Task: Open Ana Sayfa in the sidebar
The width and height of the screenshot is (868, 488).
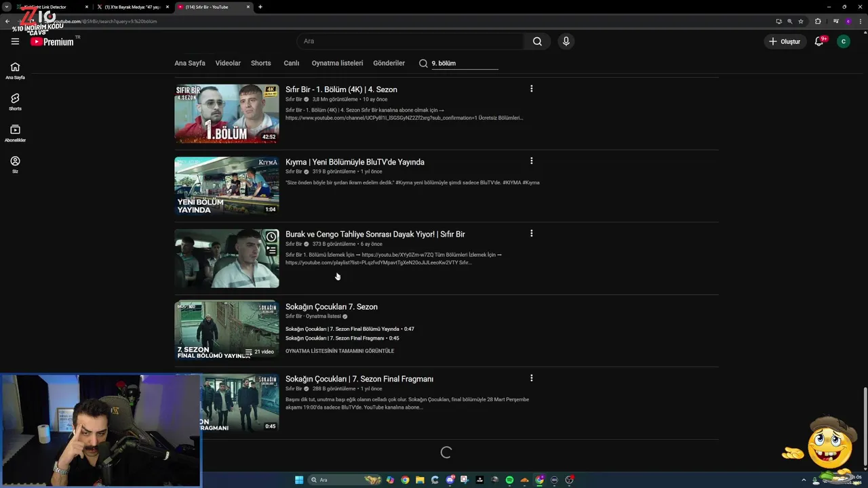Action: (15, 70)
